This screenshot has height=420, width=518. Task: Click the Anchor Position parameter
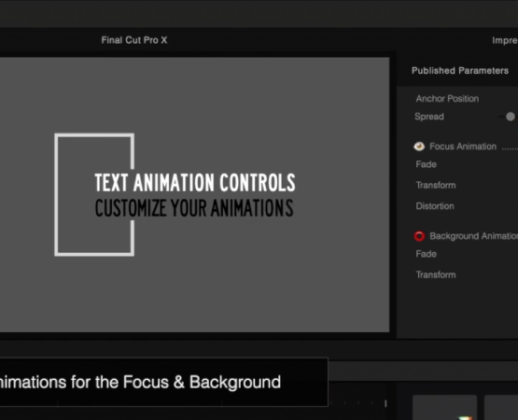tap(447, 99)
